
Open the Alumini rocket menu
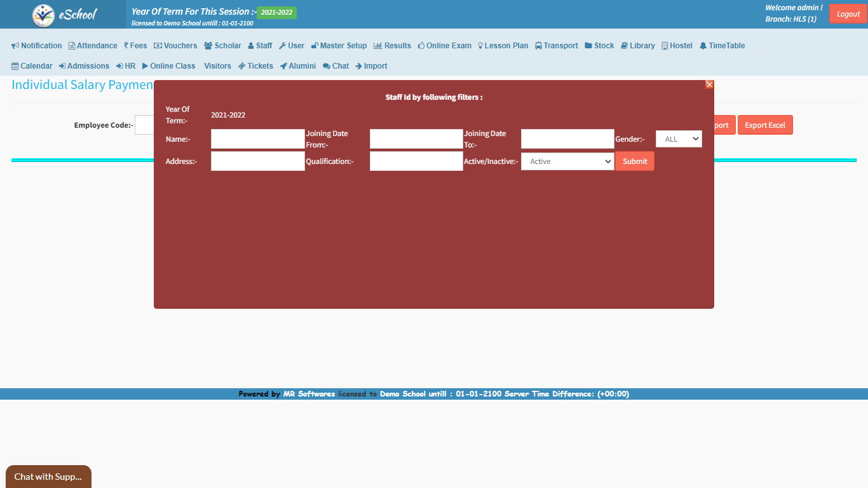click(297, 66)
